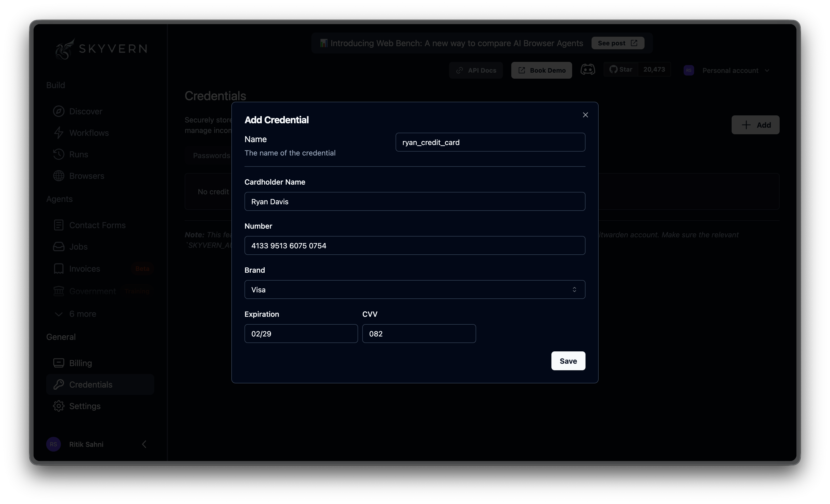Click the Discover compass icon
This screenshot has height=504, width=830.
click(x=58, y=111)
